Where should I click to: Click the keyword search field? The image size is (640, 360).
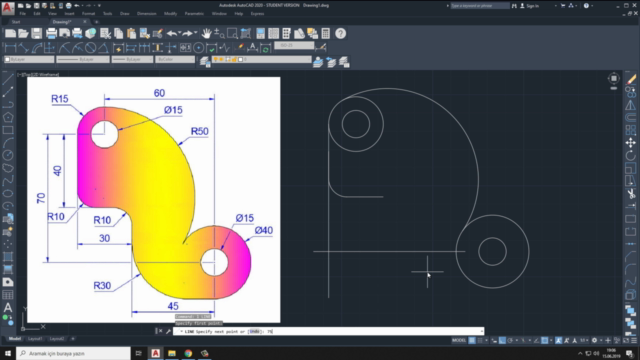[480, 6]
